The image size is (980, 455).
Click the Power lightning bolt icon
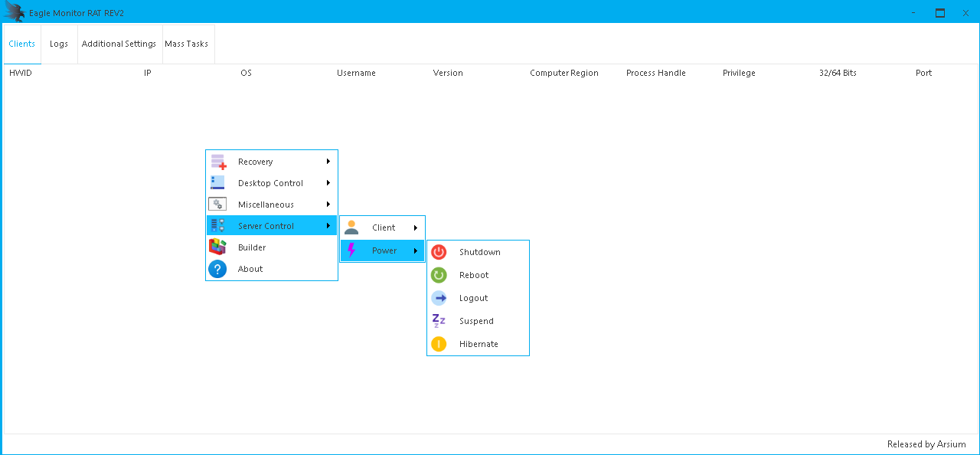pyautogui.click(x=351, y=250)
